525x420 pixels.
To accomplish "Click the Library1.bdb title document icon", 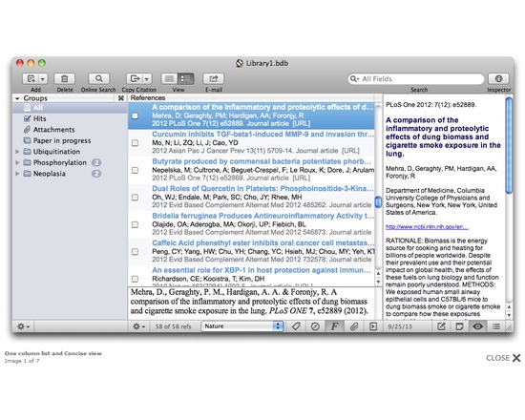I will click(x=240, y=63).
